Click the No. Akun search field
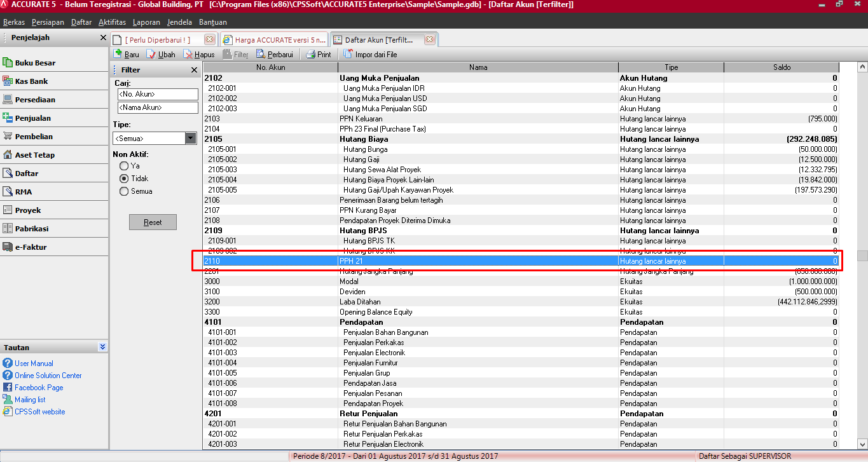The height and width of the screenshot is (462, 868). pyautogui.click(x=157, y=94)
